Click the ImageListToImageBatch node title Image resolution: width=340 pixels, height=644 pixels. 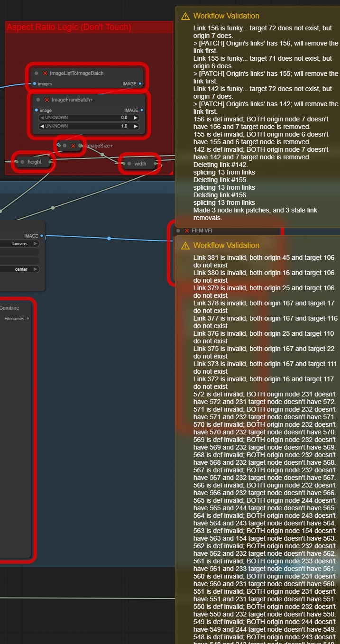[x=76, y=74]
